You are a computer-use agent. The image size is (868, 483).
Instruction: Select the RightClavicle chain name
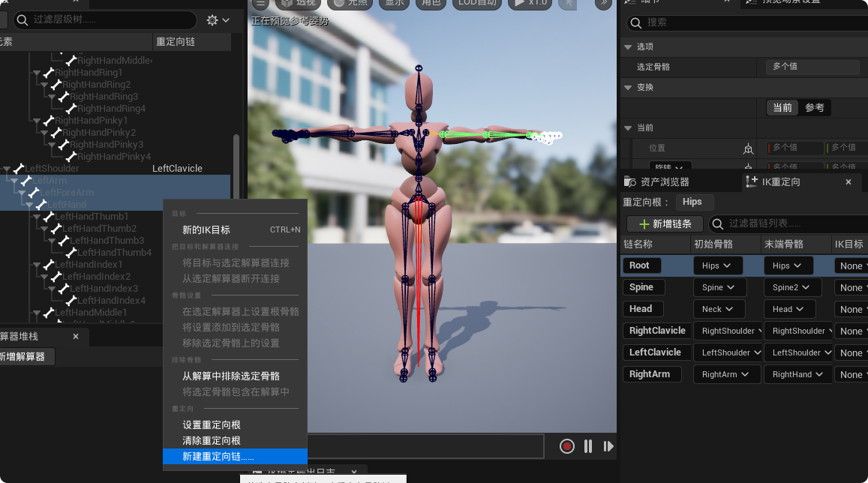(x=657, y=331)
